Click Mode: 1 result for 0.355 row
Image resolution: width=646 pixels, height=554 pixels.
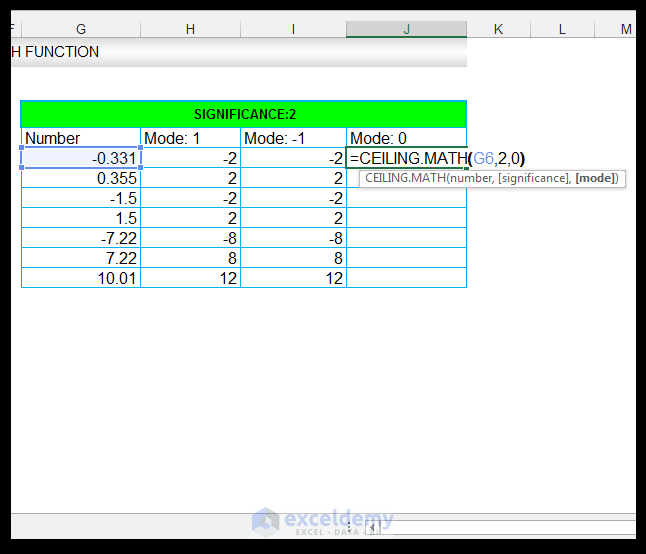coord(190,178)
